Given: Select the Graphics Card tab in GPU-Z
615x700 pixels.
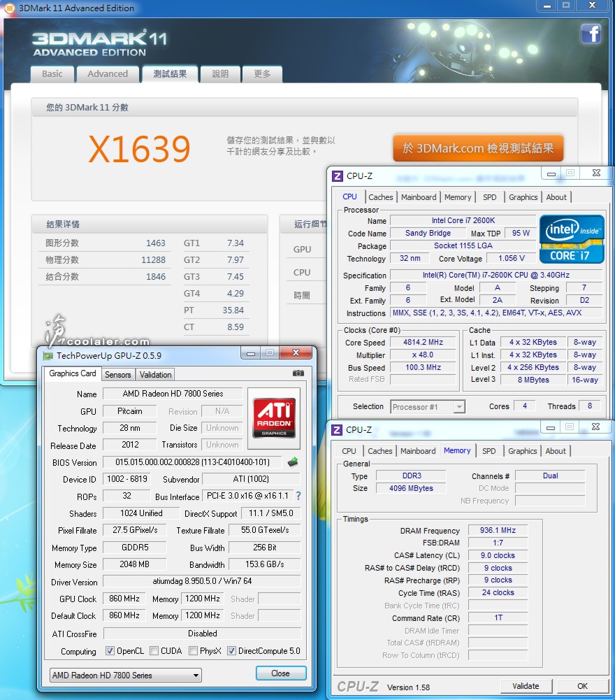Looking at the screenshot, I should (72, 373).
